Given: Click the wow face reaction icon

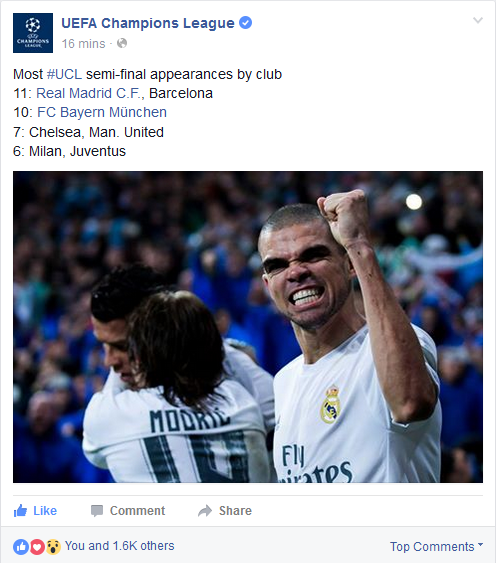Looking at the screenshot, I should tap(53, 546).
